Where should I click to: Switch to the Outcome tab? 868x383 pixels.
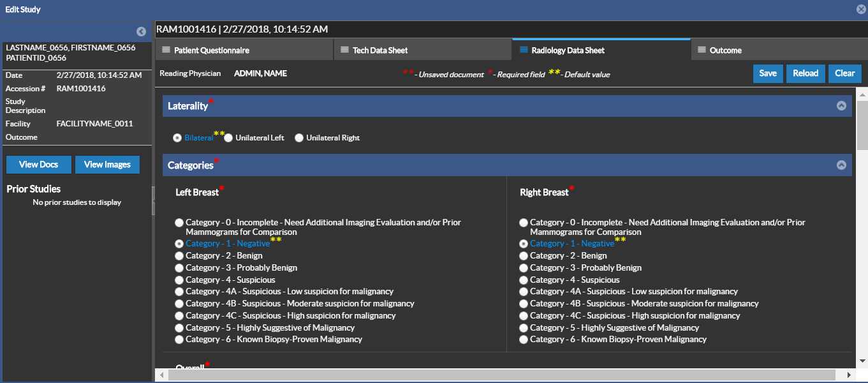726,50
